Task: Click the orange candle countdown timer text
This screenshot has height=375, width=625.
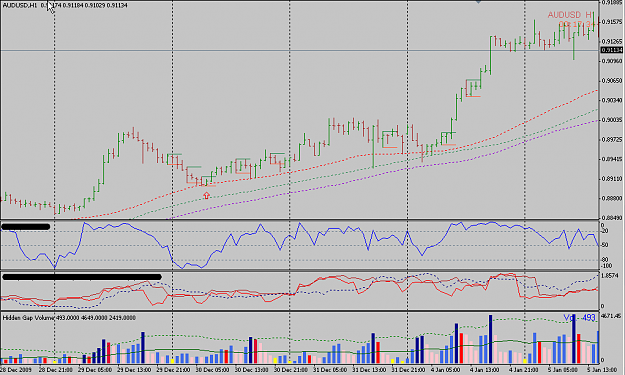Action: 577,25
